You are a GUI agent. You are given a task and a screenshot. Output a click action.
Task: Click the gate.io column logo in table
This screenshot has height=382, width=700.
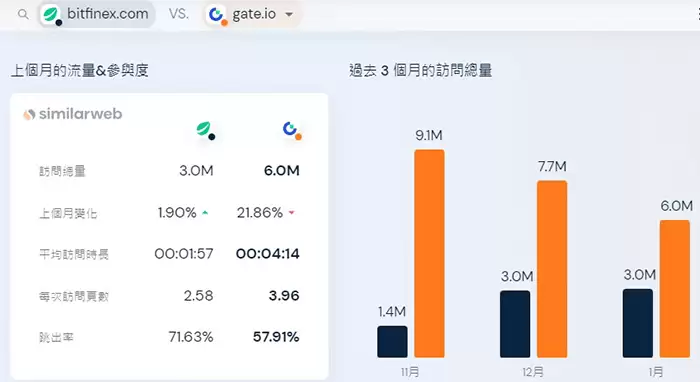[292, 130]
